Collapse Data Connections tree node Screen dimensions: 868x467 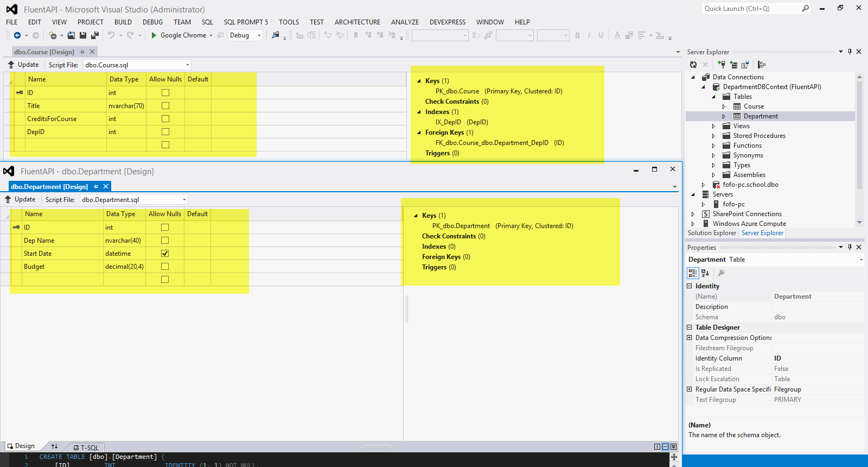(x=693, y=77)
